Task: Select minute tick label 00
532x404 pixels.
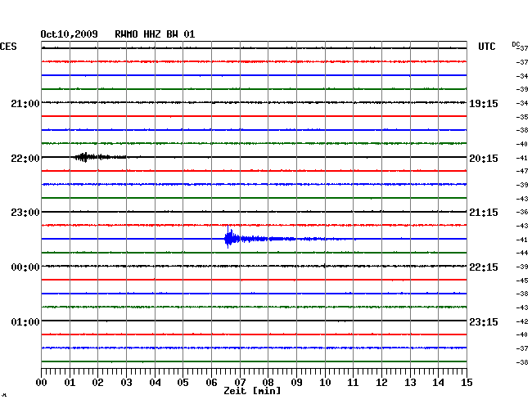Action: coord(41,383)
